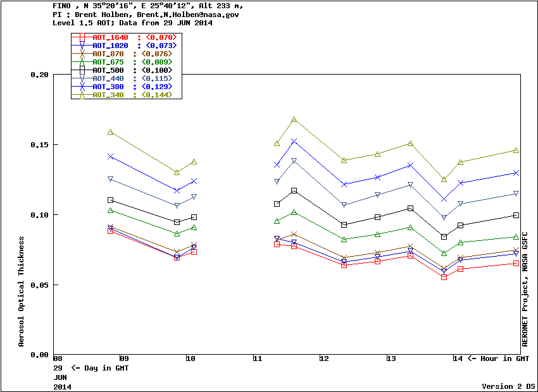This screenshot has width=538, height=392.
Task: Click the Brent.N.Holben@nasa.gov email address
Action: 185,14
